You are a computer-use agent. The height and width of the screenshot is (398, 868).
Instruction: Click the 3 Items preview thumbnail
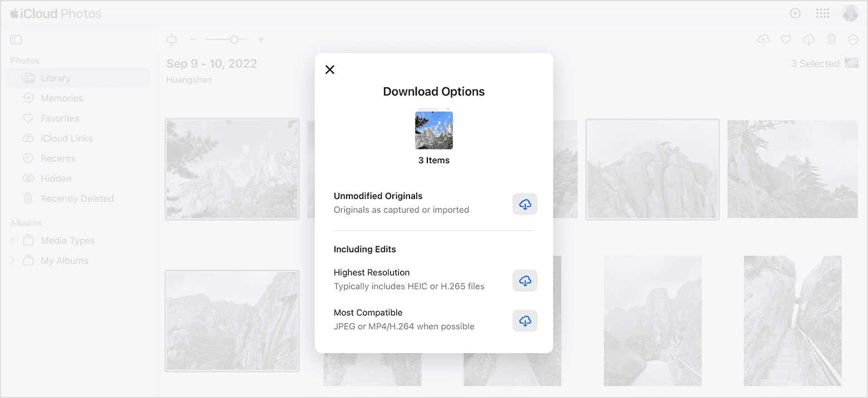coord(433,130)
